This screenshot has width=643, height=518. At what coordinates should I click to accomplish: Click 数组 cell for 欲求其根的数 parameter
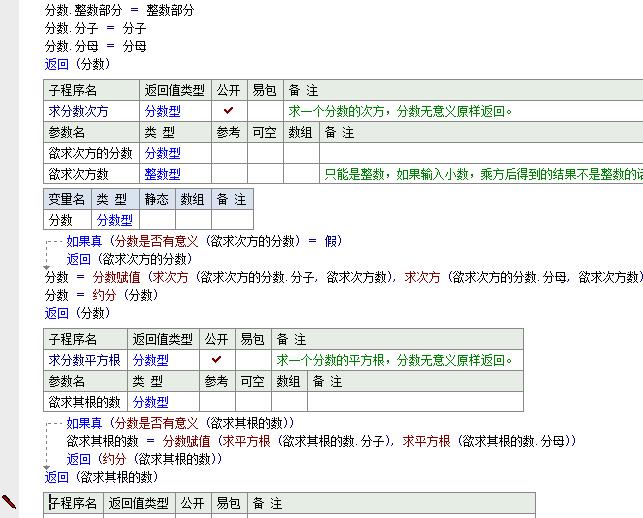pyautogui.click(x=289, y=402)
